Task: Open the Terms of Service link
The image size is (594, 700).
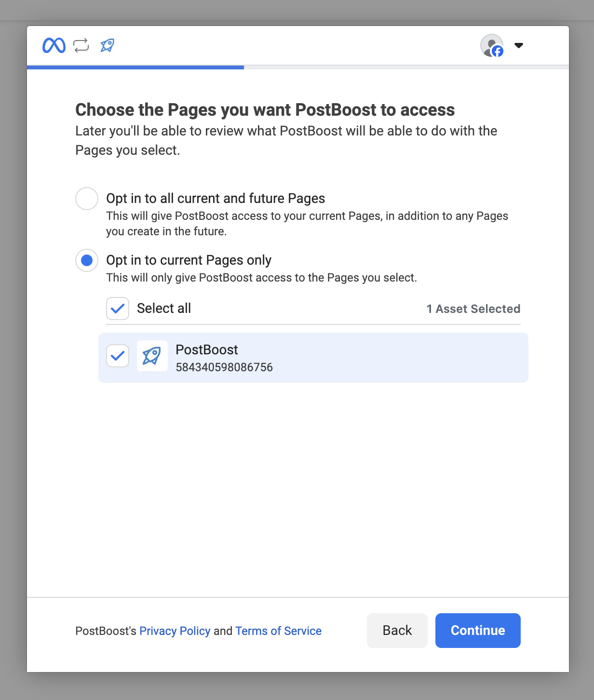Action: pyautogui.click(x=278, y=631)
